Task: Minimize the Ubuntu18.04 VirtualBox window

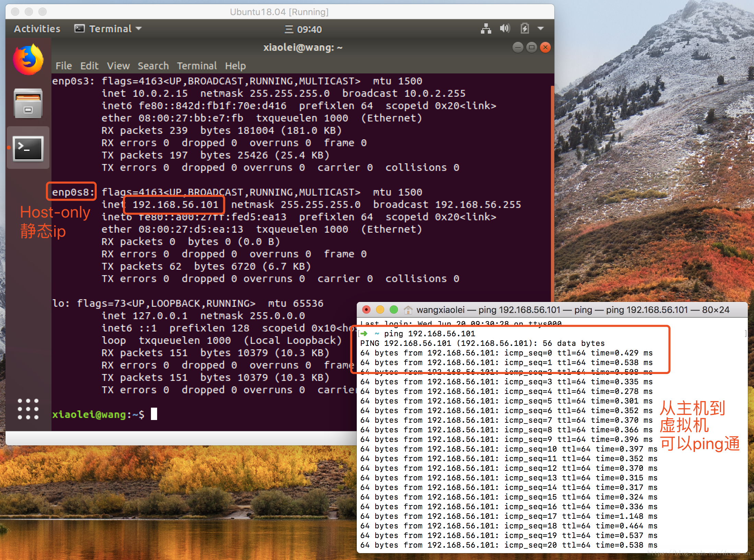Action: tap(29, 12)
